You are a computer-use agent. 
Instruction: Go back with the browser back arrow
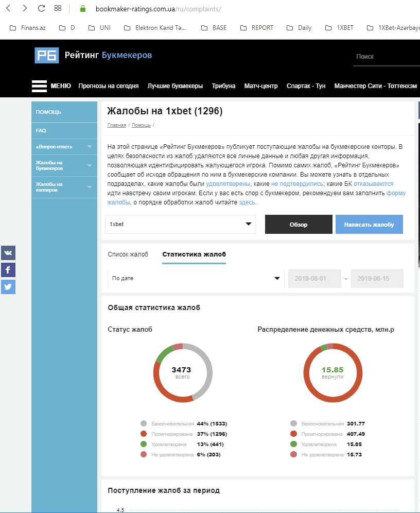tap(9, 8)
